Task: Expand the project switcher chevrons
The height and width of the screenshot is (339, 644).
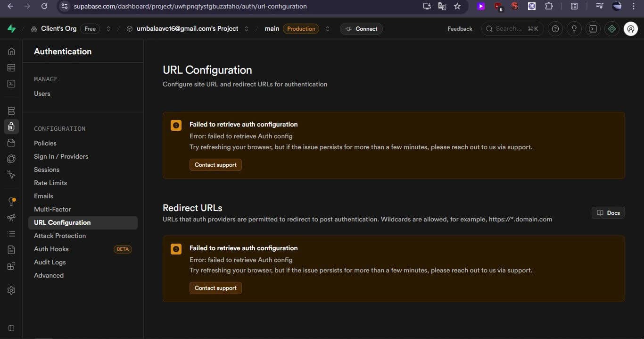Action: click(x=247, y=29)
